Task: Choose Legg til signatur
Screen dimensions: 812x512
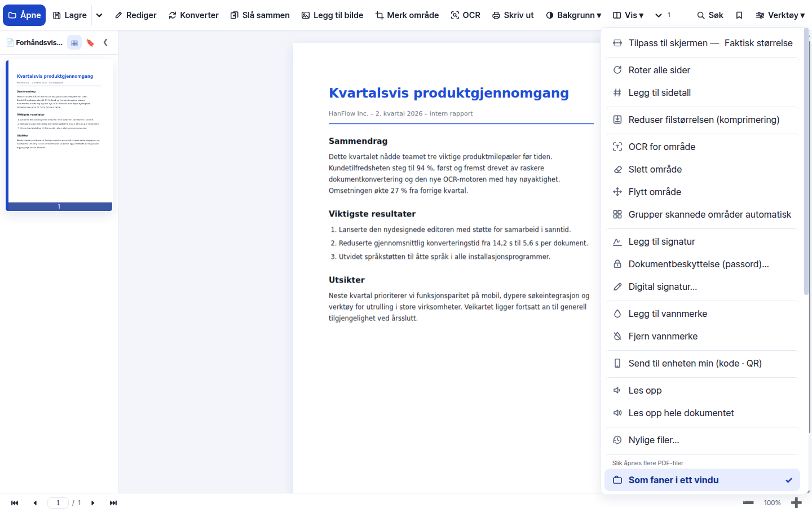Action: [702, 241]
